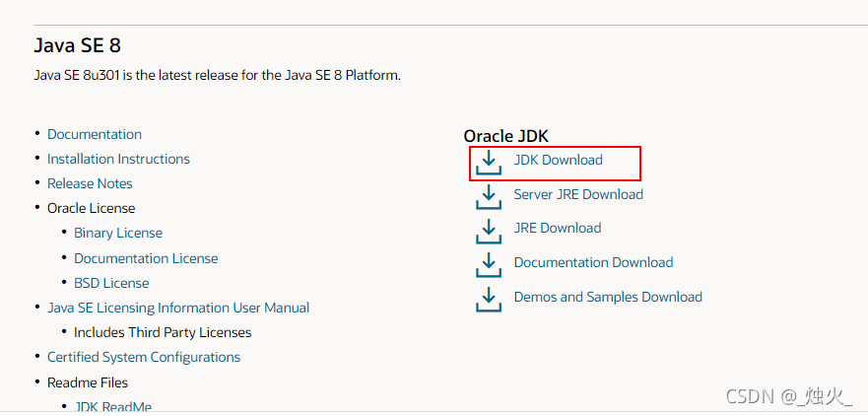Click the Java SE 8 heading
This screenshot has height=416, width=868.
[78, 45]
